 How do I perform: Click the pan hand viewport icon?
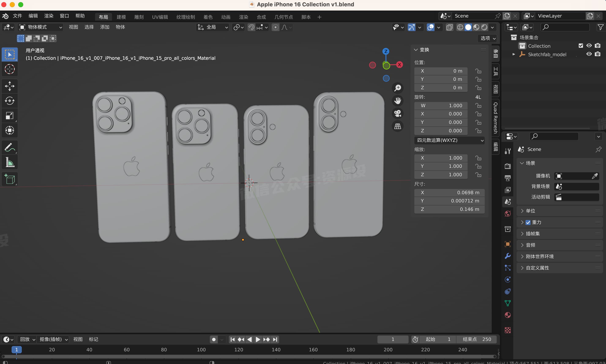tap(398, 101)
